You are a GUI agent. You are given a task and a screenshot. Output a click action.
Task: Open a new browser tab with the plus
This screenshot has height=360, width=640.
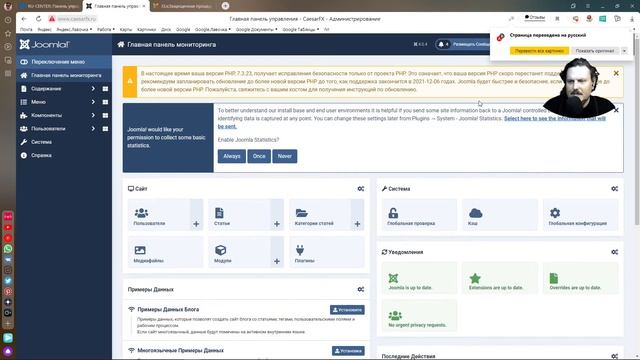(225, 6)
